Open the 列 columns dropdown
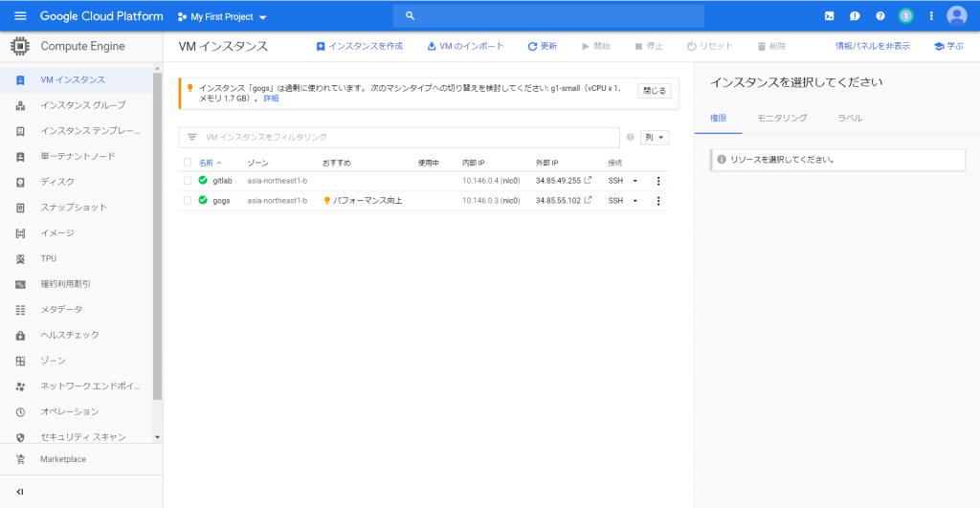The height and width of the screenshot is (508, 980). tap(655, 138)
